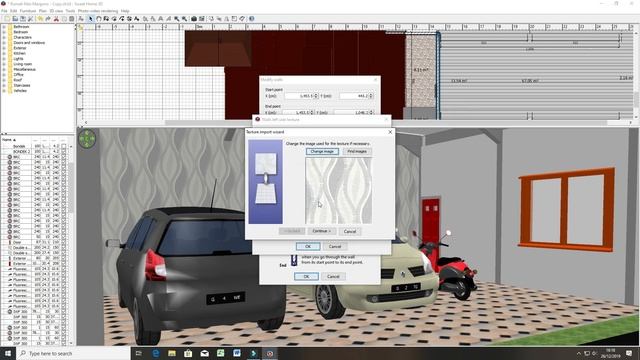Expand the Bedroom catalog category
This screenshot has height=360, width=640.
coord(4,32)
